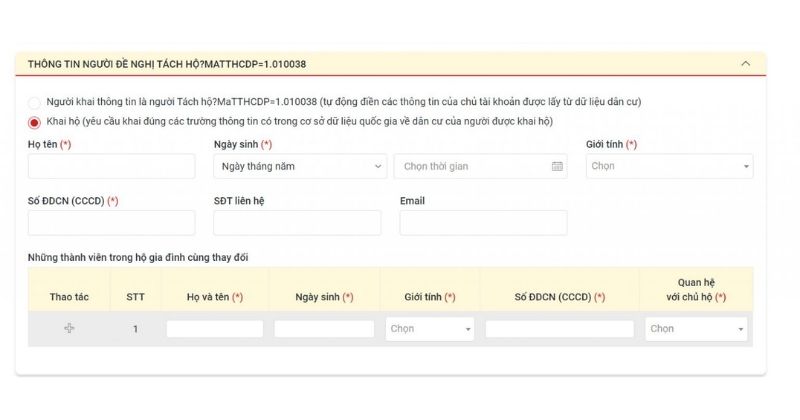Click Ngày sinh field in member table row

[x=323, y=328]
